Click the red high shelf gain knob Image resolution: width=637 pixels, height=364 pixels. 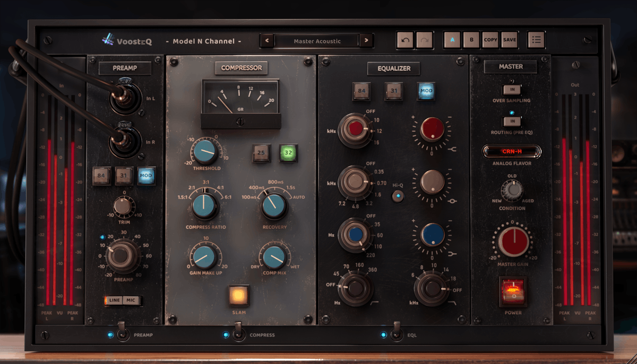click(433, 129)
